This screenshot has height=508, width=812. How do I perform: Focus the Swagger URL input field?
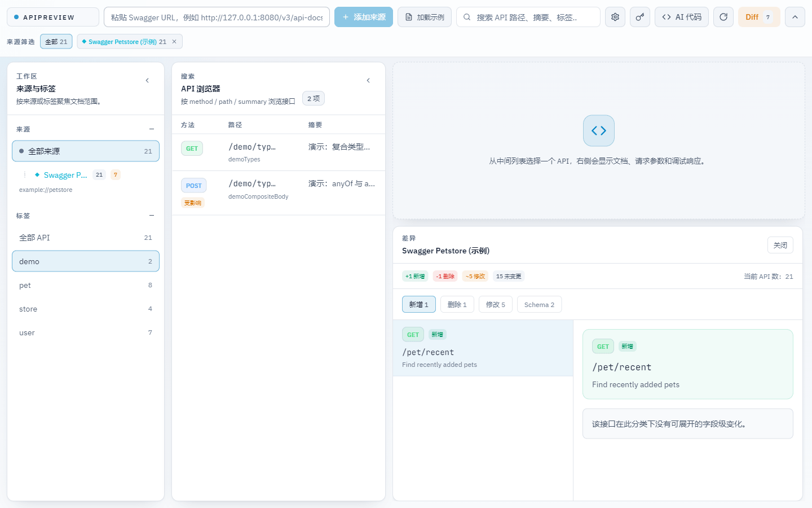click(x=217, y=17)
